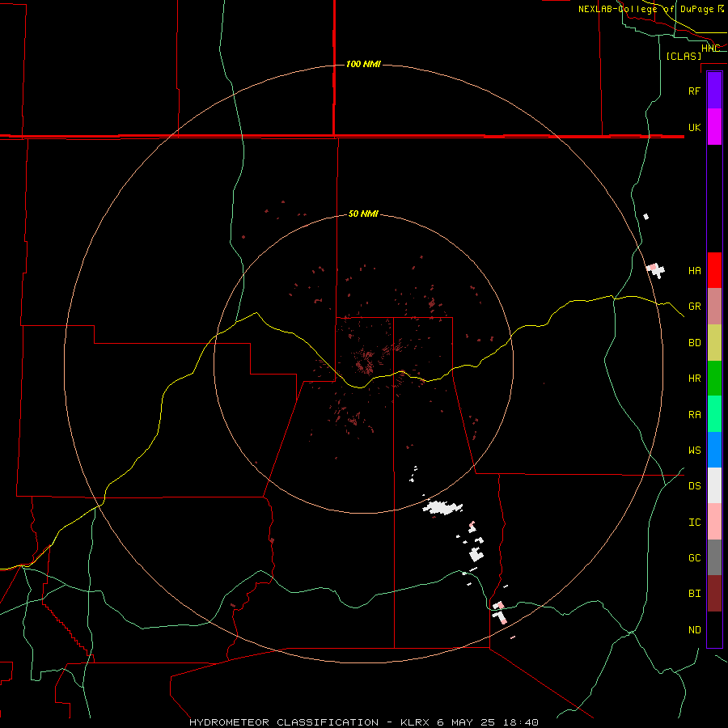
Task: Click the HR legend label
Action: click(x=694, y=379)
